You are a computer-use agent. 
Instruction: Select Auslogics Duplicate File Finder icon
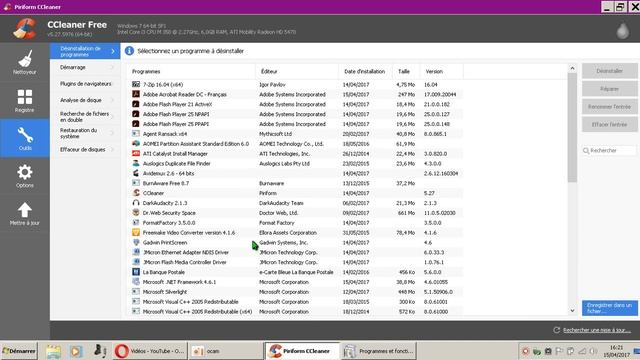[136, 163]
